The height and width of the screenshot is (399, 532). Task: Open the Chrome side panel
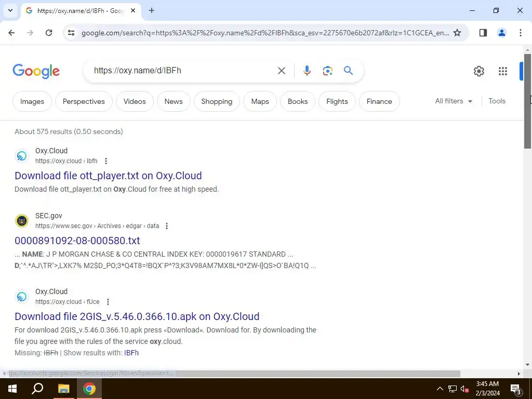[x=483, y=33]
